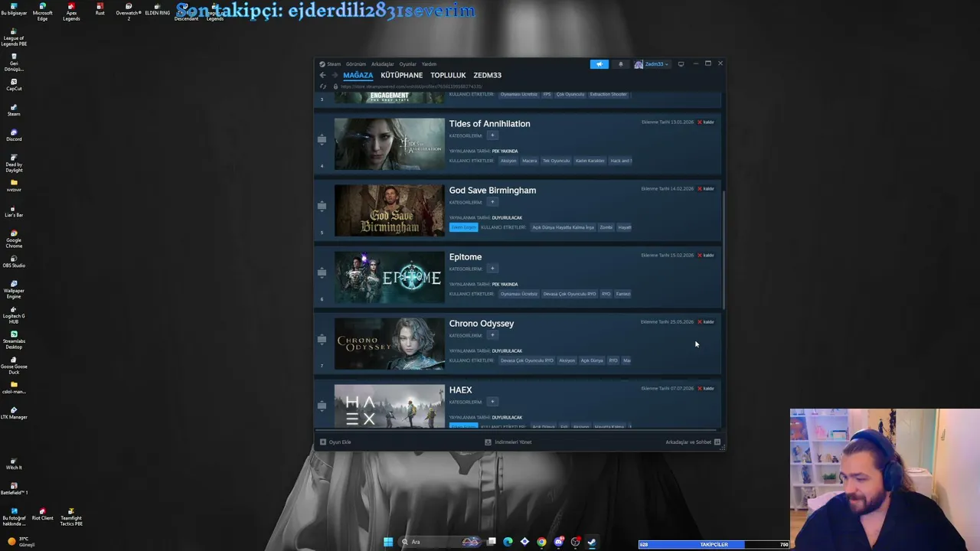Switch to the MAĞAZA tab
Screen dimensions: 980x551
358,75
